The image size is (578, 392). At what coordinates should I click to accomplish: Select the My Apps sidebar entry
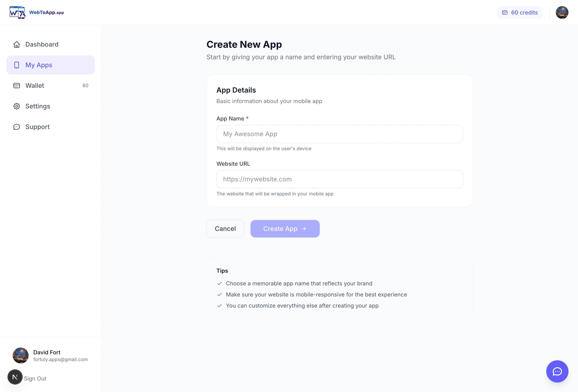(39, 65)
